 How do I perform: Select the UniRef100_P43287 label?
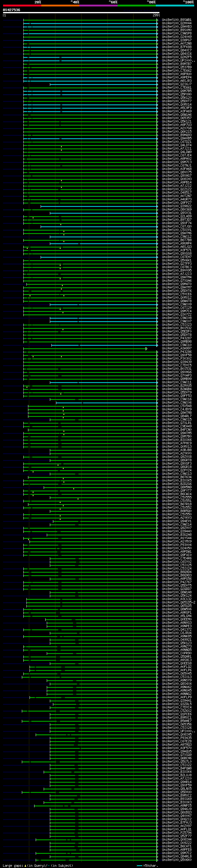(176, 338)
